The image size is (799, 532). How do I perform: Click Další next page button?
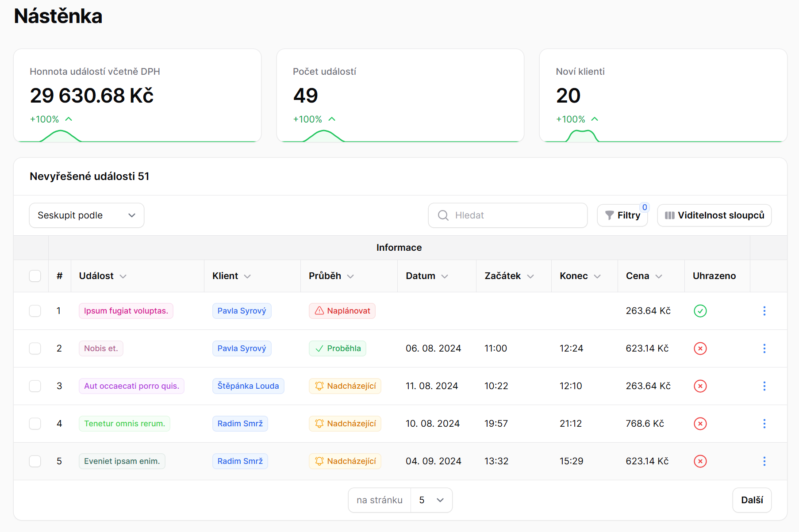pyautogui.click(x=752, y=500)
